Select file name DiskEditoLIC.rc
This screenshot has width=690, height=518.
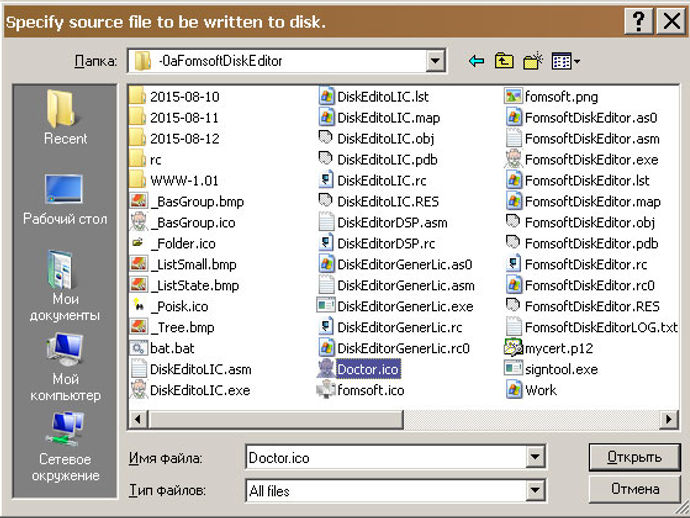coord(382,180)
